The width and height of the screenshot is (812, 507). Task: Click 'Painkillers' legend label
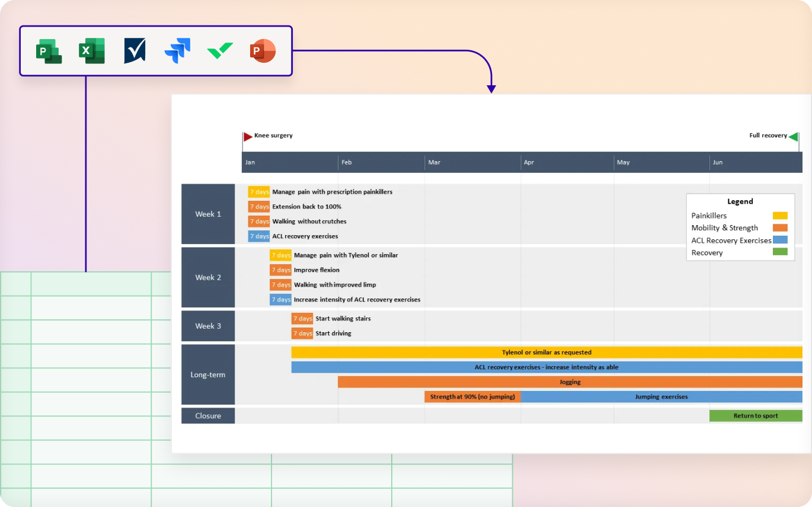coord(709,216)
